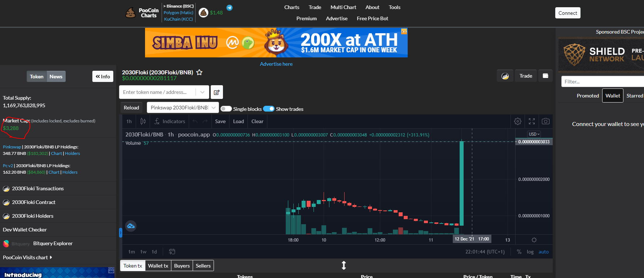Viewport: 644px width, 278px height.
Task: Expand the token search dropdown arrow
Action: point(202,92)
